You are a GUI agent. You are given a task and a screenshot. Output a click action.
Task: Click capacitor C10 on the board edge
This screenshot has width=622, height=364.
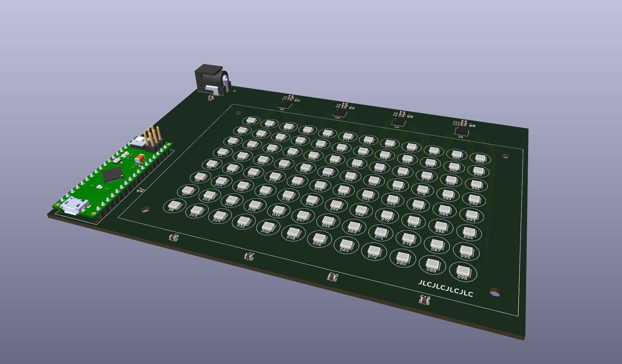332,278
